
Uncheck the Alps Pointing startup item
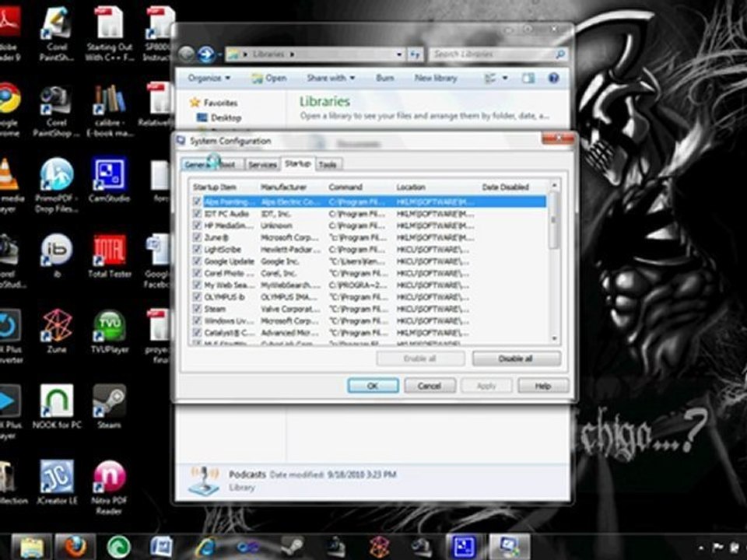pyautogui.click(x=196, y=201)
